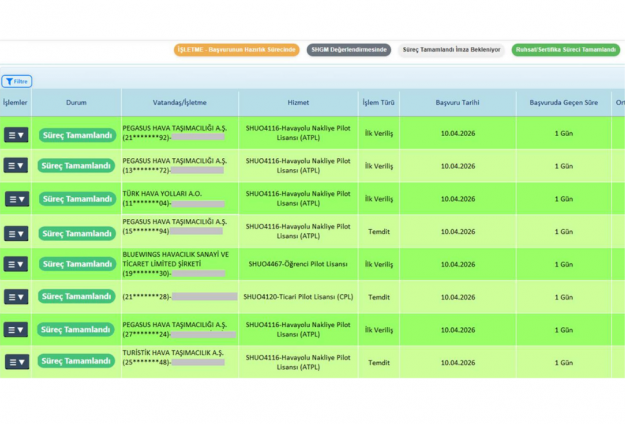Click hamburger menu on Ticari Pilot Lisansı row
625x424 pixels.
[16, 297]
